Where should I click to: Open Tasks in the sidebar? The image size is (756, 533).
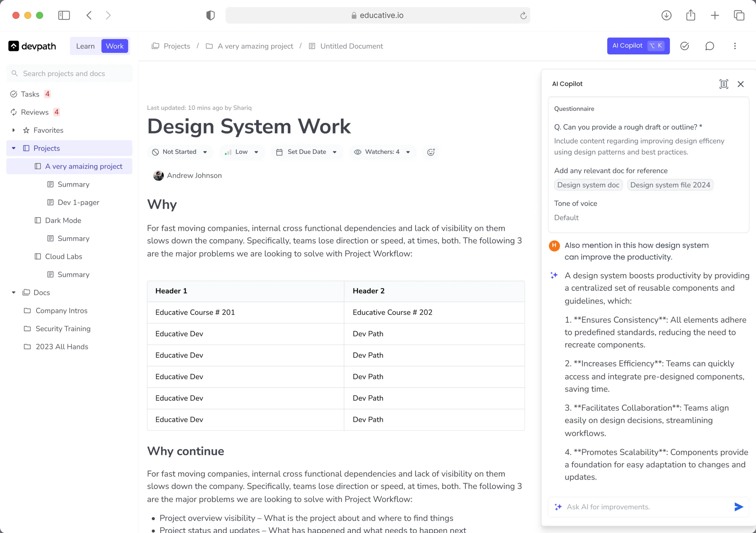pos(30,94)
